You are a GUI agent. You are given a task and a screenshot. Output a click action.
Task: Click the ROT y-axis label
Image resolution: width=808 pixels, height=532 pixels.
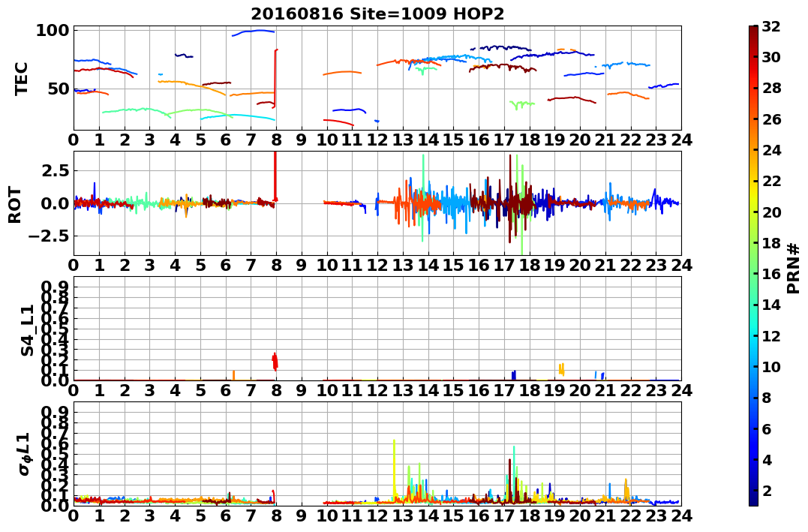[x=16, y=205]
